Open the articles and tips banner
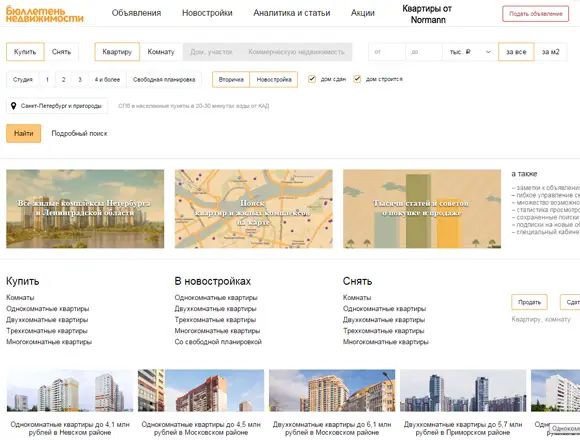Screen dimensions: 580x440 coord(422,209)
